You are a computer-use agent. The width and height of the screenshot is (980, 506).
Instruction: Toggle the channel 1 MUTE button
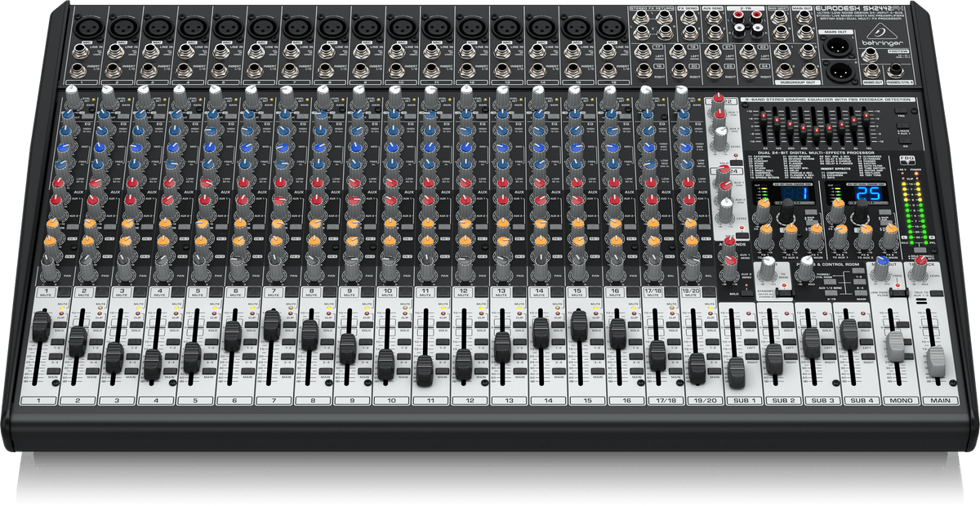[65, 291]
